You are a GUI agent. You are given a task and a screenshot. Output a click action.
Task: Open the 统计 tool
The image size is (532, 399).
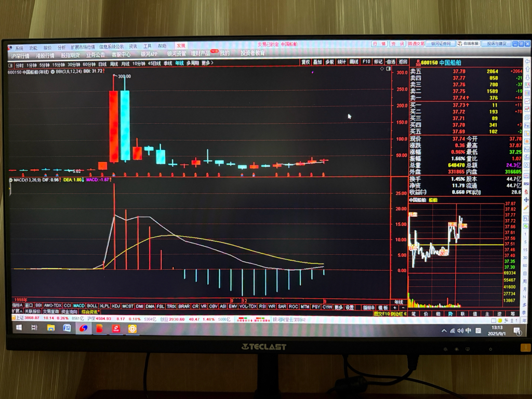[x=342, y=62]
